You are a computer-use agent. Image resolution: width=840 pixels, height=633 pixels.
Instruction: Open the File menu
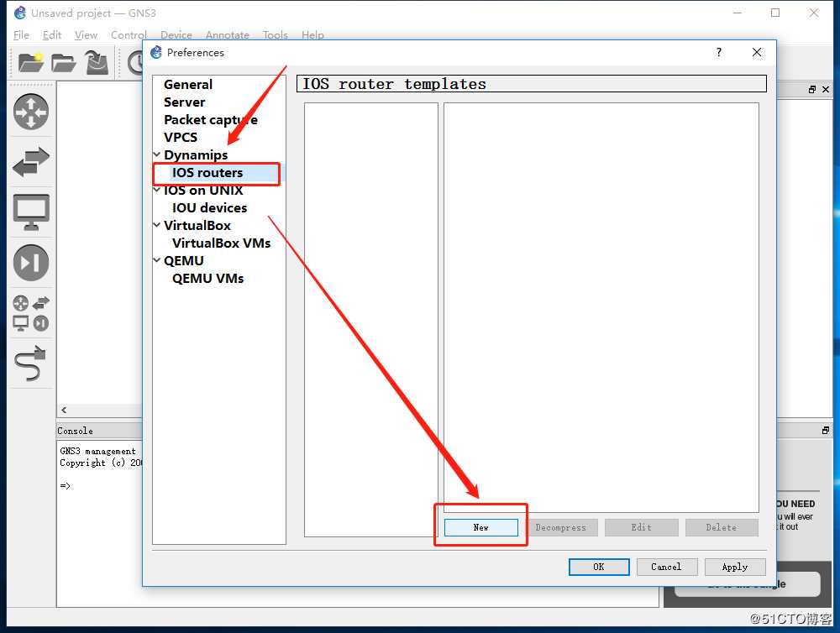[22, 34]
